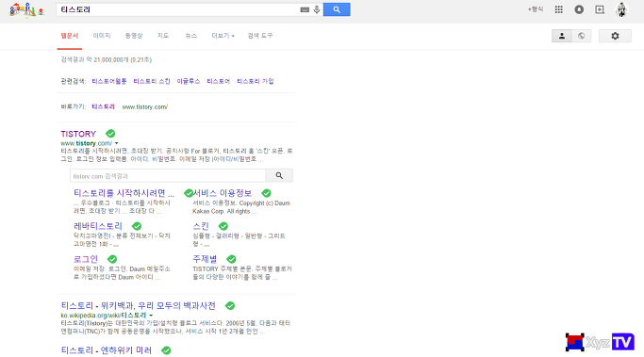Open the 검색 도구 menu
The height and width of the screenshot is (357, 644).
260,36
